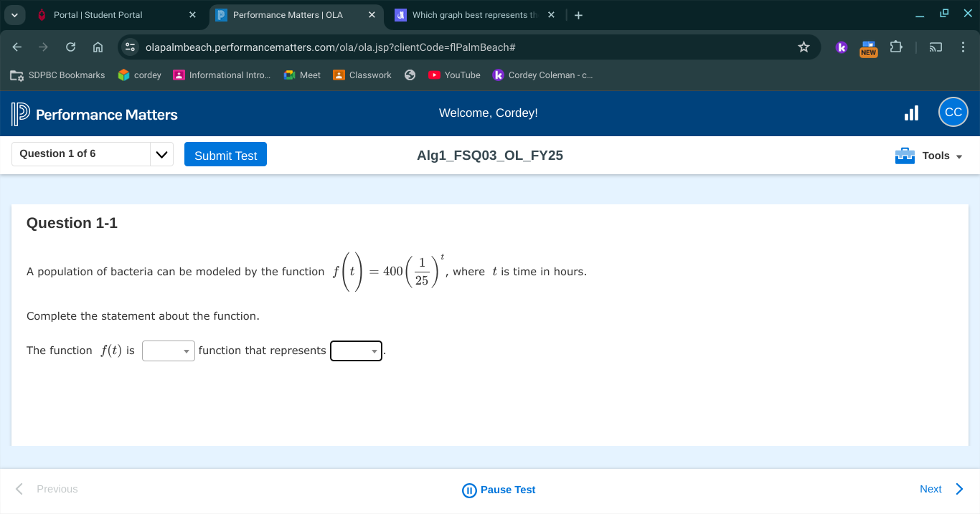This screenshot has height=514, width=980.
Task: Open the Classwork bookmark
Action: click(363, 75)
